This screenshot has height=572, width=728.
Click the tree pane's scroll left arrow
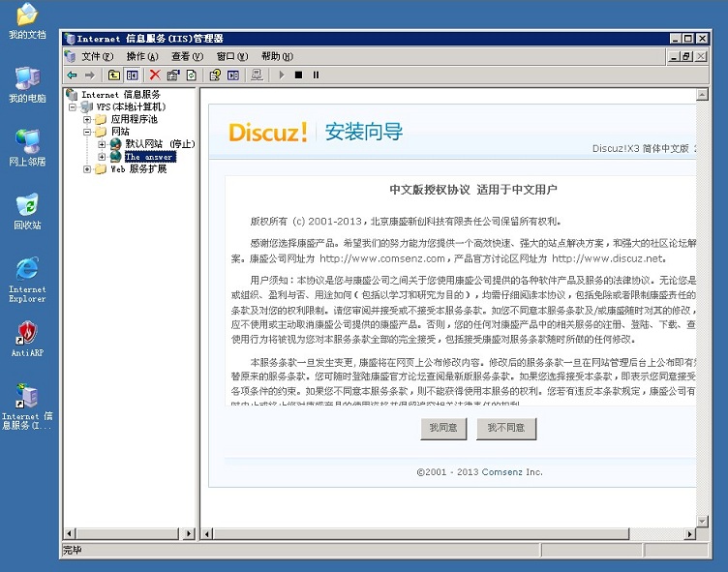(x=70, y=533)
